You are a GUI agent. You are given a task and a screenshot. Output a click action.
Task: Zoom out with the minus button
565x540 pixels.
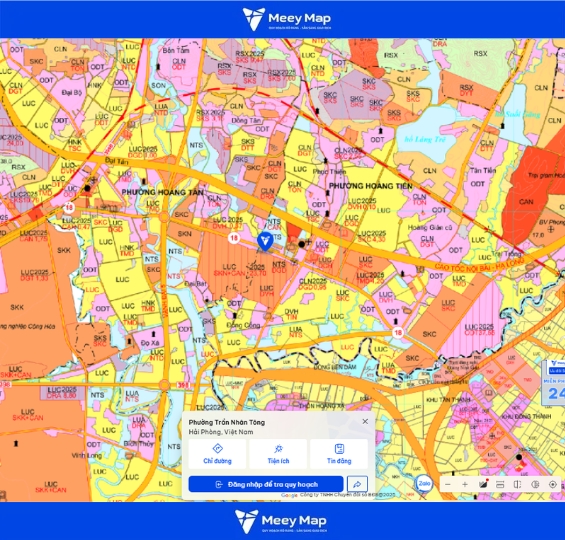[x=448, y=485]
